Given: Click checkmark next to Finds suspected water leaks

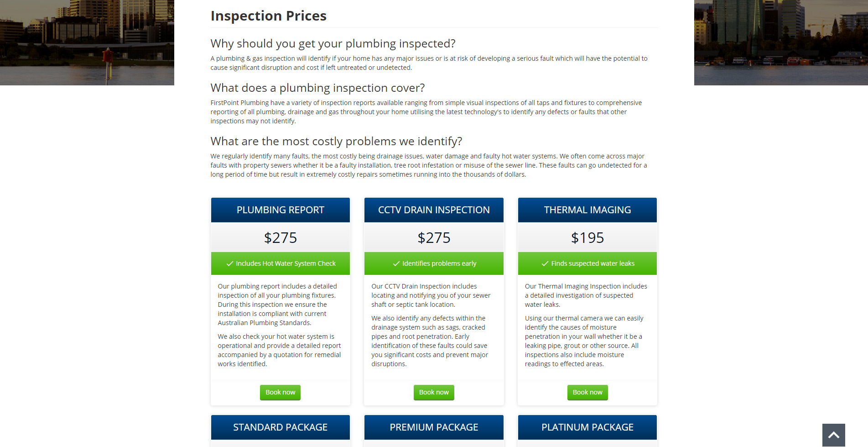Looking at the screenshot, I should pos(545,264).
